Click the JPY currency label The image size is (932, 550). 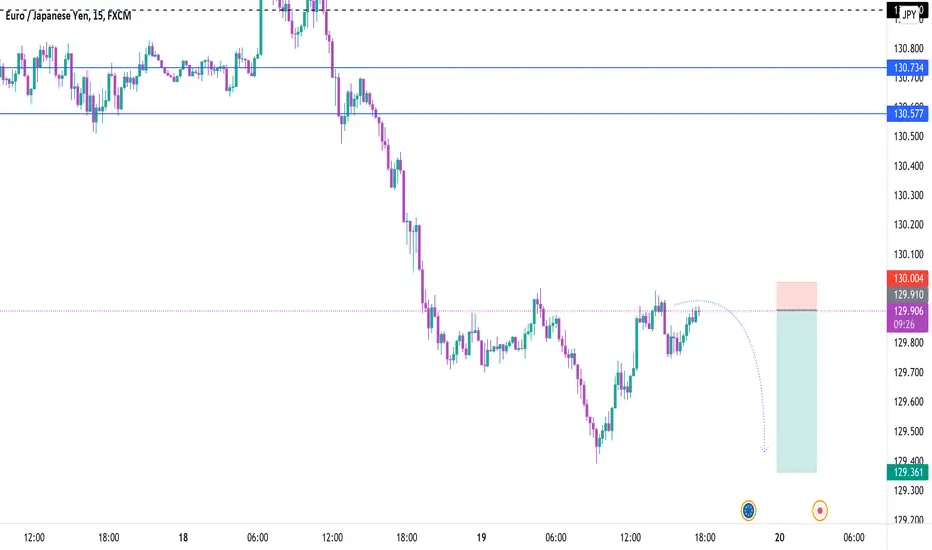tap(909, 15)
